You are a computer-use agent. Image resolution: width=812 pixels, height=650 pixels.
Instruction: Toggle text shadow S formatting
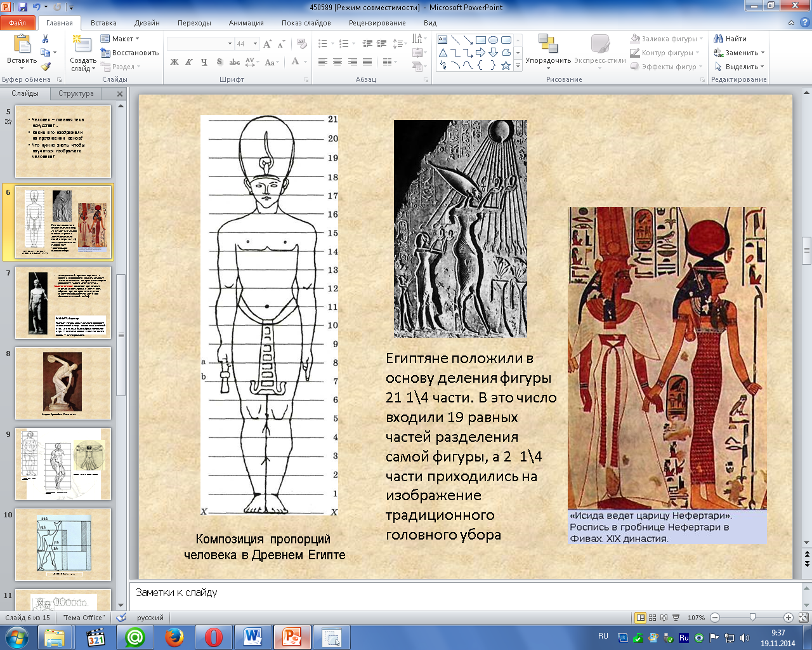pyautogui.click(x=219, y=62)
